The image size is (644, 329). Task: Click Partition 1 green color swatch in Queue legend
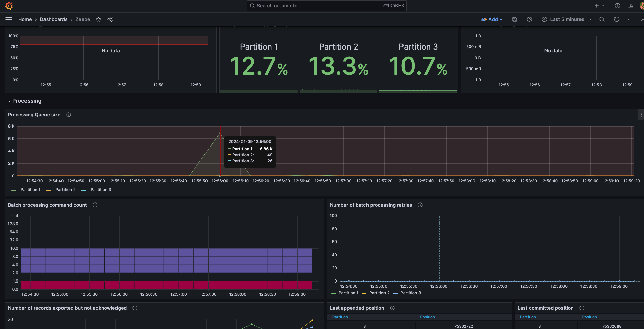pos(14,190)
